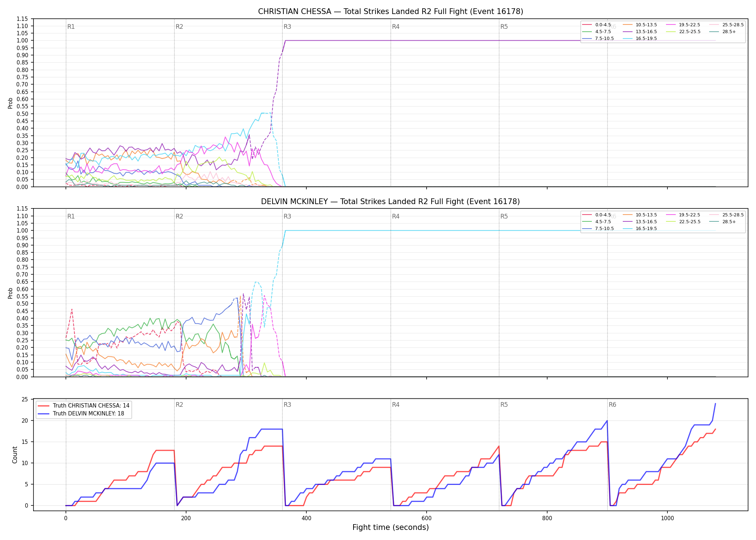Click x-axis tick label '1000' under Count chart
The height and width of the screenshot is (540, 756).
click(667, 518)
